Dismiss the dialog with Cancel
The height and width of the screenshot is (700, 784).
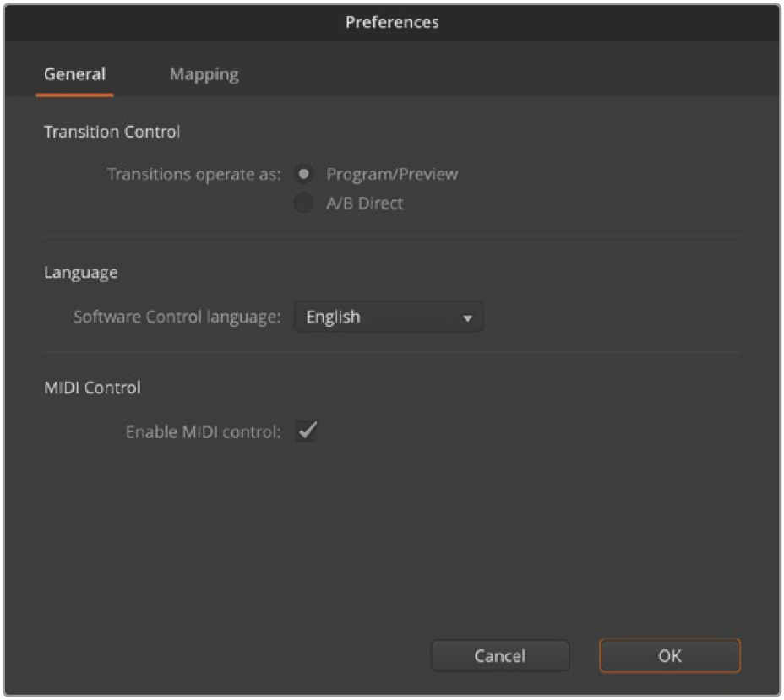tap(500, 655)
